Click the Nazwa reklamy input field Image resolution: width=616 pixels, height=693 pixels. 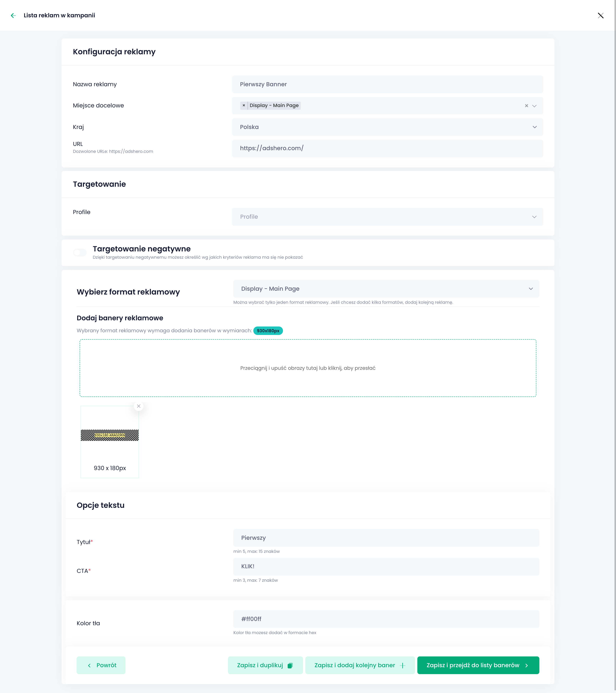click(x=387, y=85)
